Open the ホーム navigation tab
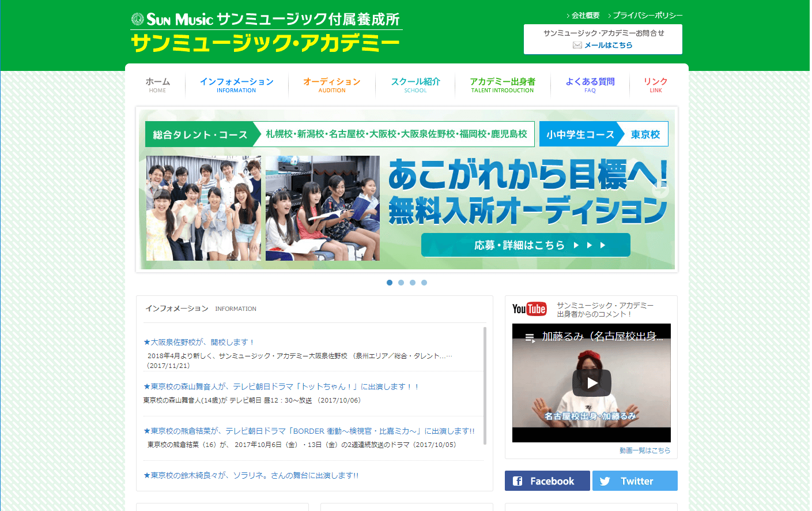 [x=157, y=84]
